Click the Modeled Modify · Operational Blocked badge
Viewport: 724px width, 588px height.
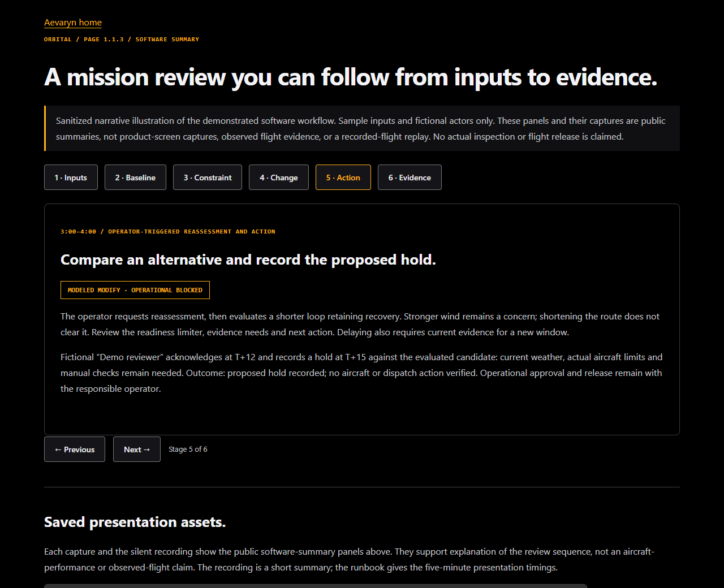click(135, 290)
